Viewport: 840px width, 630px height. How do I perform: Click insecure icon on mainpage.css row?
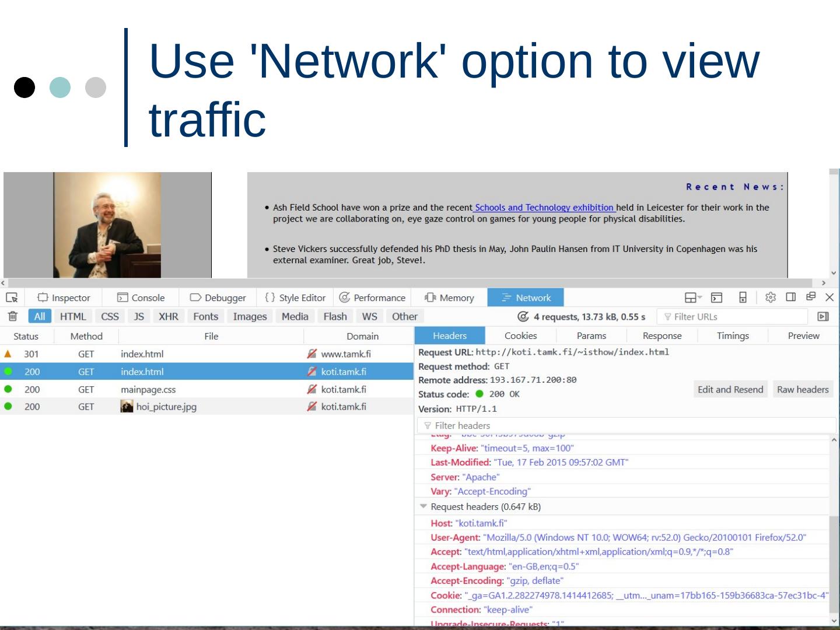pos(312,389)
